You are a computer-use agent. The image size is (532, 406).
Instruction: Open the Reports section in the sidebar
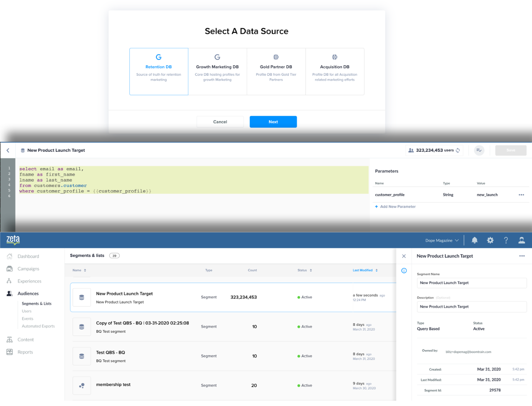[x=25, y=352]
